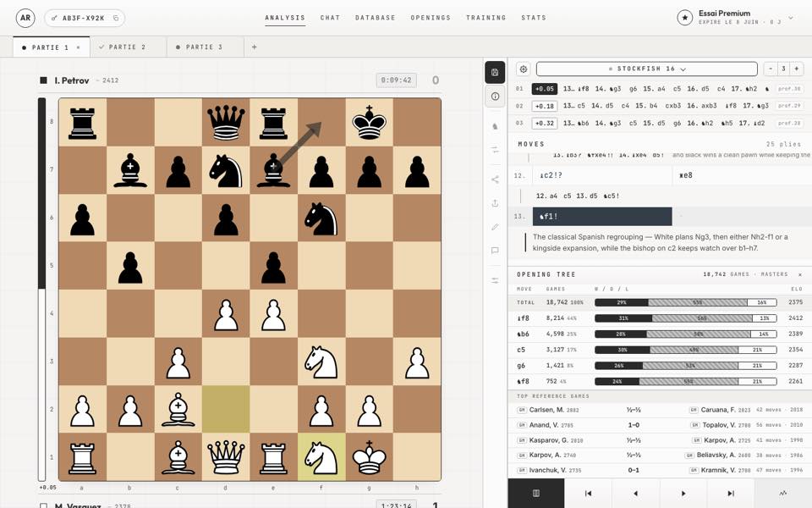Click the comment bubble sidebar icon

coord(495,251)
